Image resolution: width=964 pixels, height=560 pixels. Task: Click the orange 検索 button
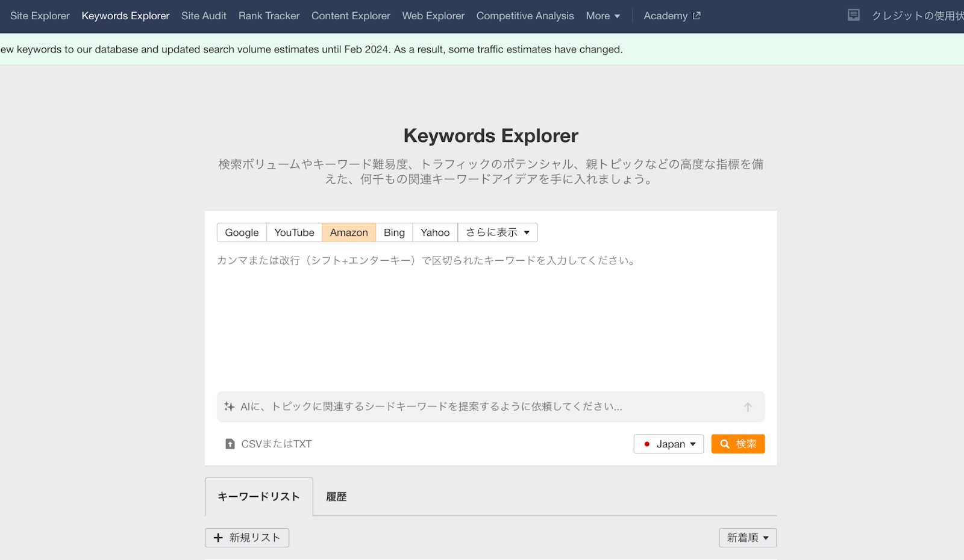point(738,444)
